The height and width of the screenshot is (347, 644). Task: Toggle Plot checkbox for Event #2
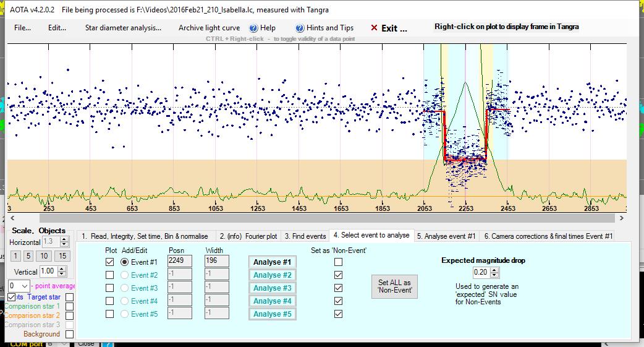pos(109,275)
